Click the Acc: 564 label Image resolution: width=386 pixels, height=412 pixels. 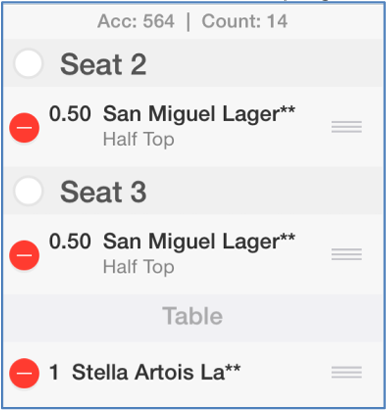pos(136,21)
